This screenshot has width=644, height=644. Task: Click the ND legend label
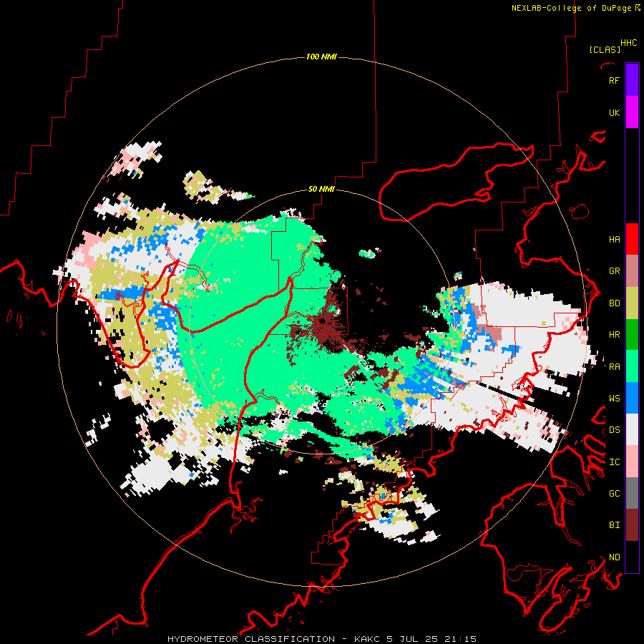[614, 557]
